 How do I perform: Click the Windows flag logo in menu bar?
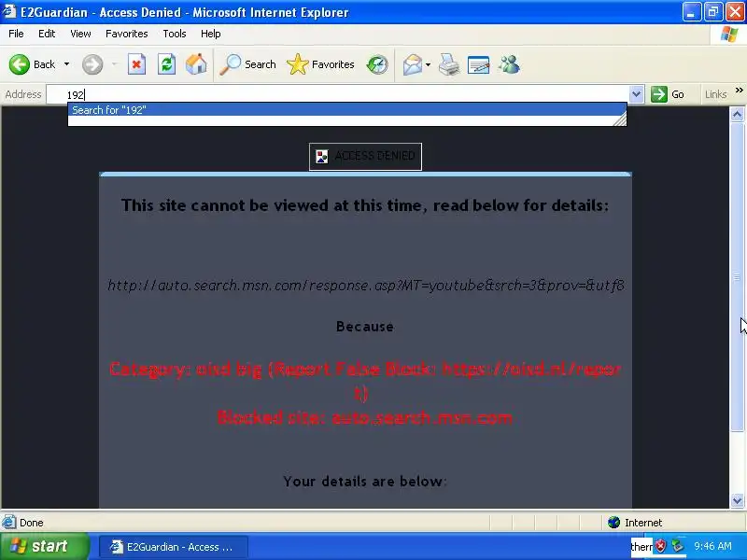[729, 34]
